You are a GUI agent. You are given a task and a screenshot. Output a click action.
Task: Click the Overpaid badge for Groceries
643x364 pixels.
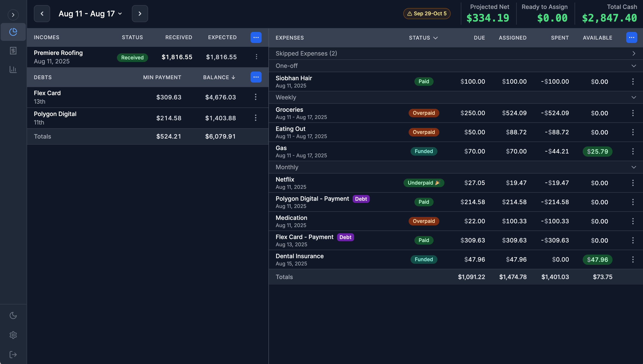[x=424, y=113]
